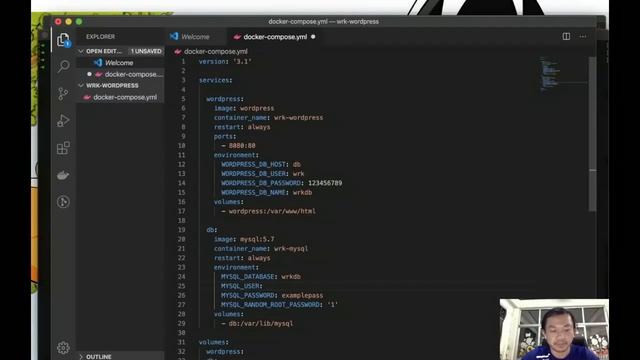This screenshot has width=640, height=360.
Task: Select unsaved docker-compose file in Open Editors
Action: coord(121,74)
